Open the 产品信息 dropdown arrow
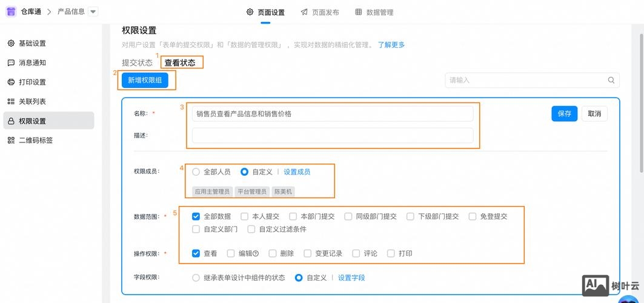 93,12
